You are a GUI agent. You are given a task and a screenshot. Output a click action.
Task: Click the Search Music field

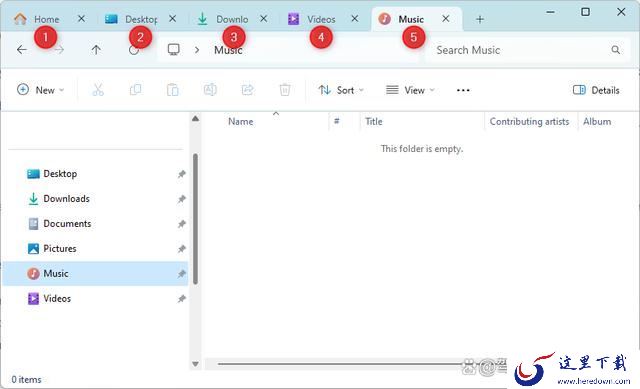click(527, 50)
